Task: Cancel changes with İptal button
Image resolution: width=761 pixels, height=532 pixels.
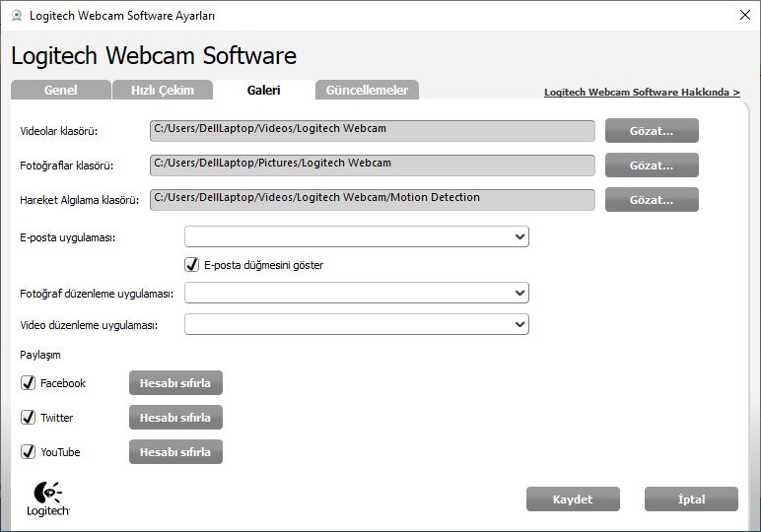Action: [692, 499]
